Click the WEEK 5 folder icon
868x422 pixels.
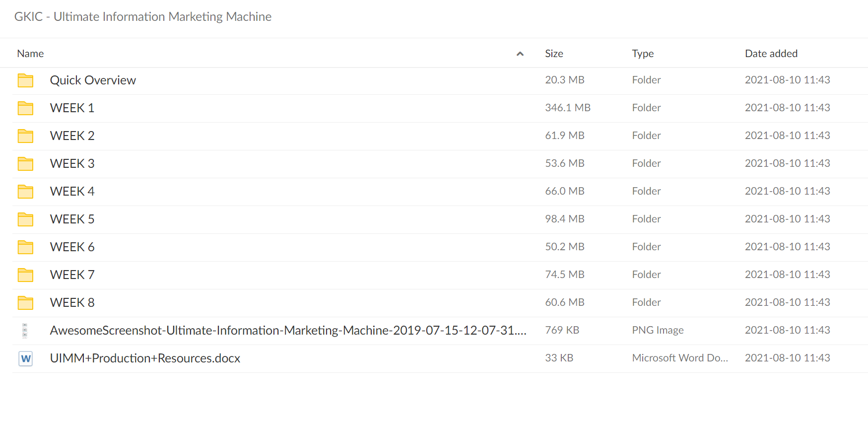point(25,219)
